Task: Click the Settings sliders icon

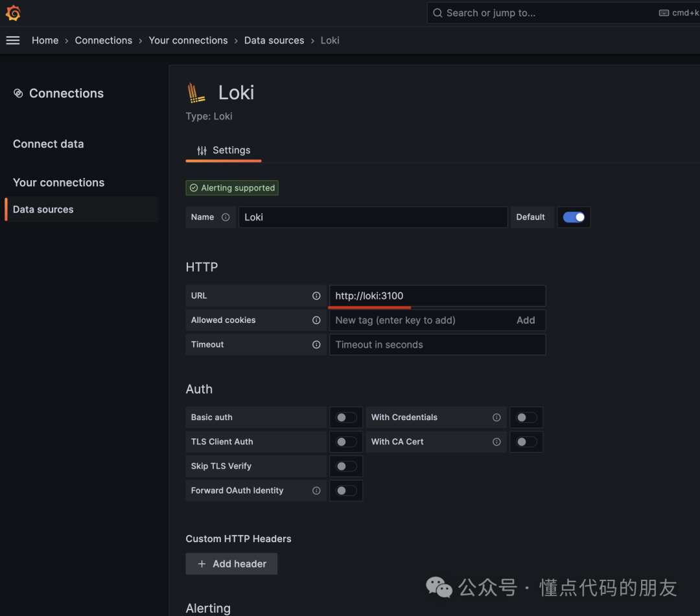Action: tap(202, 150)
